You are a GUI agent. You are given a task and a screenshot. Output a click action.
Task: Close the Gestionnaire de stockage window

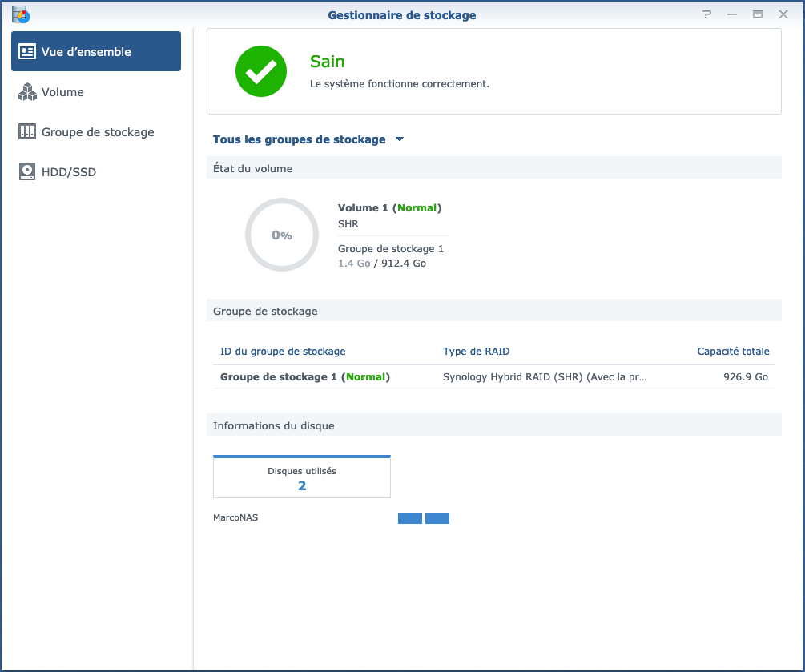(x=783, y=14)
